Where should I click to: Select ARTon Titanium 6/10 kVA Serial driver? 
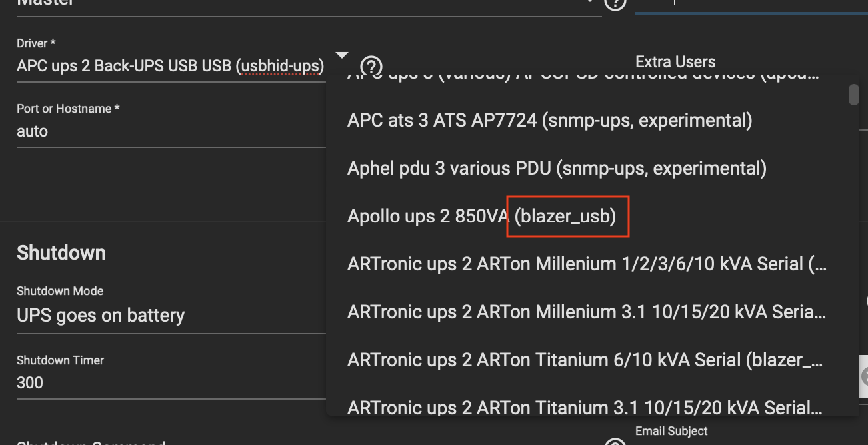click(584, 360)
